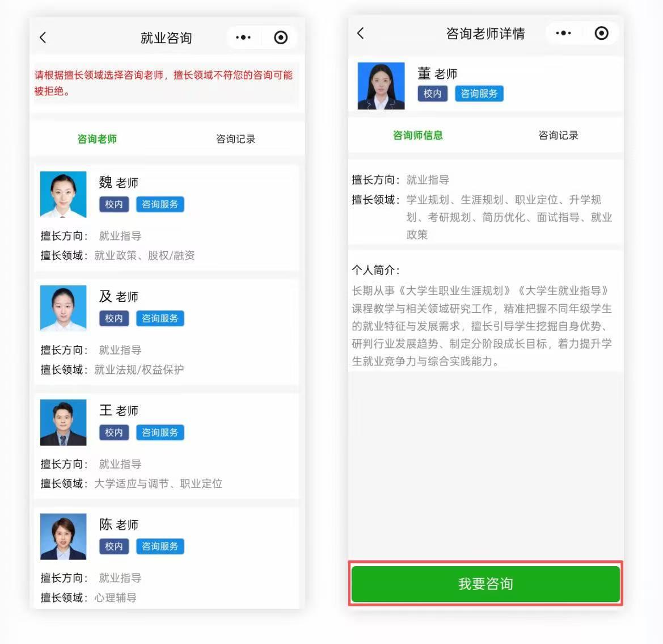Tap 咨询服务 tag under 董老师
The height and width of the screenshot is (644, 663).
[x=479, y=94]
